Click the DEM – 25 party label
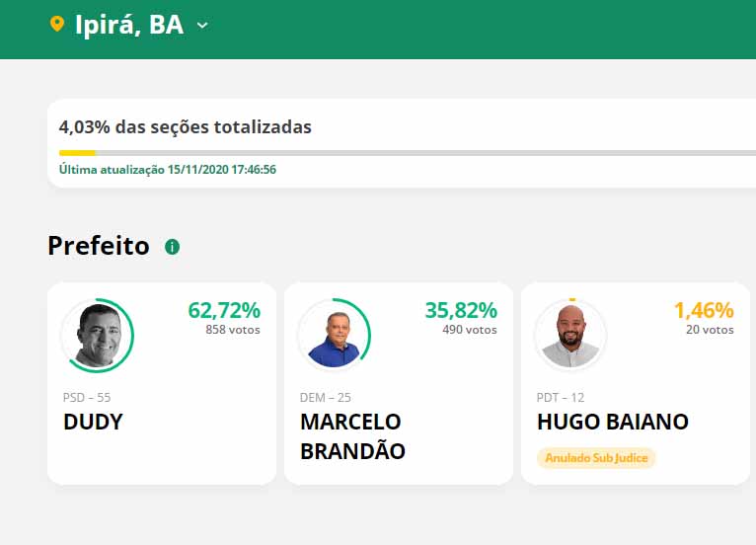This screenshot has height=545, width=756. click(x=325, y=397)
